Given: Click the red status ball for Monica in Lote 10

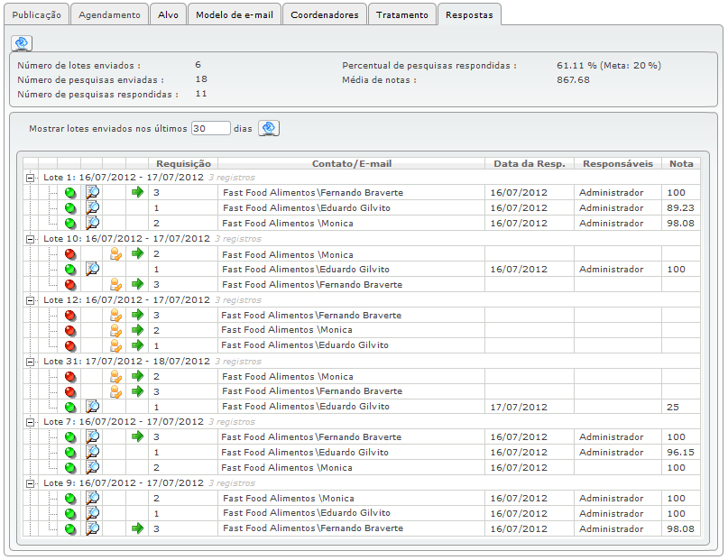Looking at the screenshot, I should tap(70, 254).
